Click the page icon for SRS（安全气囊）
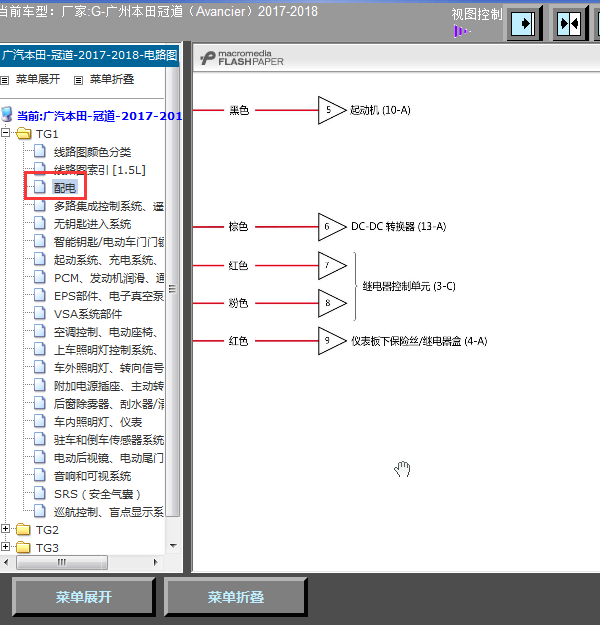Screen dimensions: 600x626 coord(40,493)
